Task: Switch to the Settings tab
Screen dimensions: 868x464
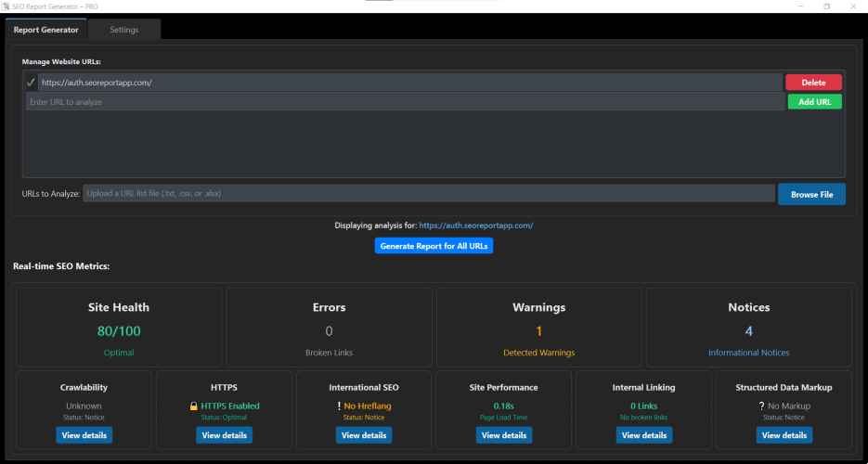Action: tap(124, 30)
